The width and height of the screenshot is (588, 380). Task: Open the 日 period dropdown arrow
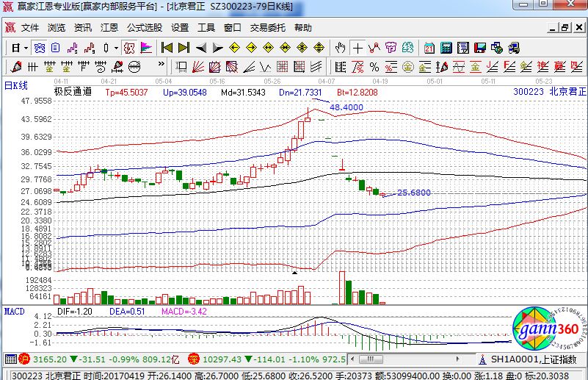(26, 48)
